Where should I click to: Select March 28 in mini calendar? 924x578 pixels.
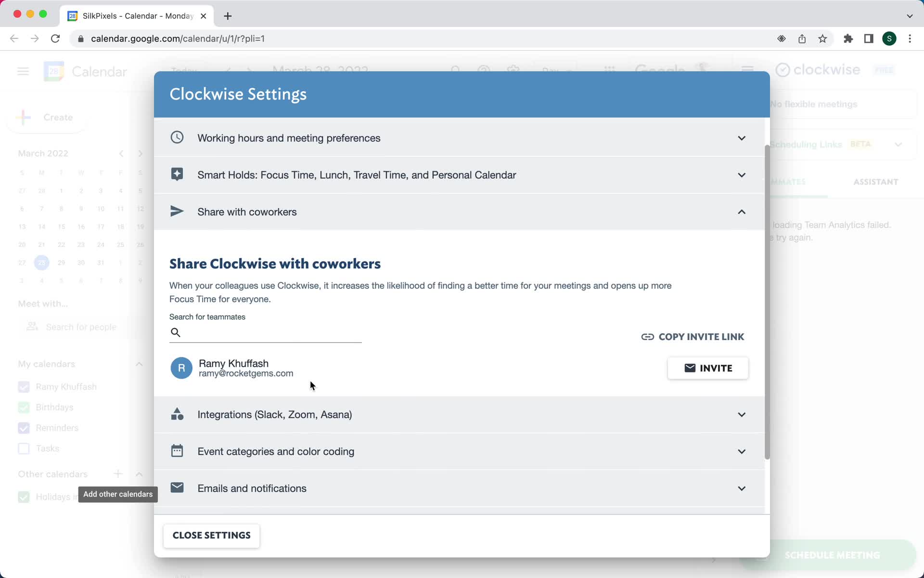[x=42, y=263]
